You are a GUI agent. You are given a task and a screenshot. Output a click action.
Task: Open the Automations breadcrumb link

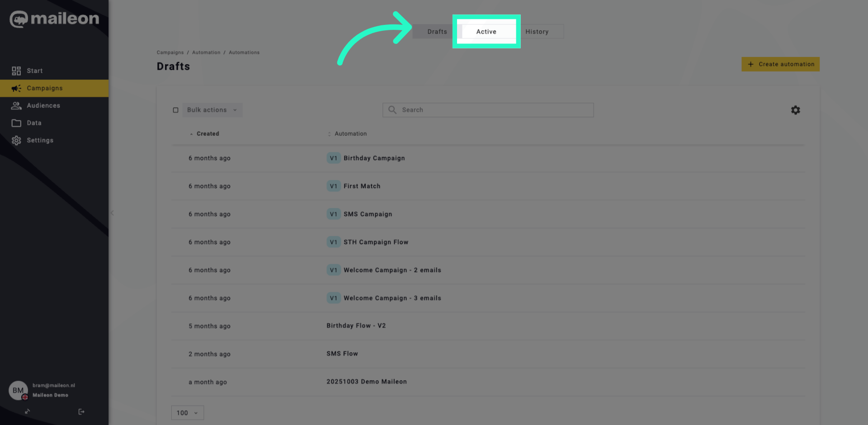point(244,52)
